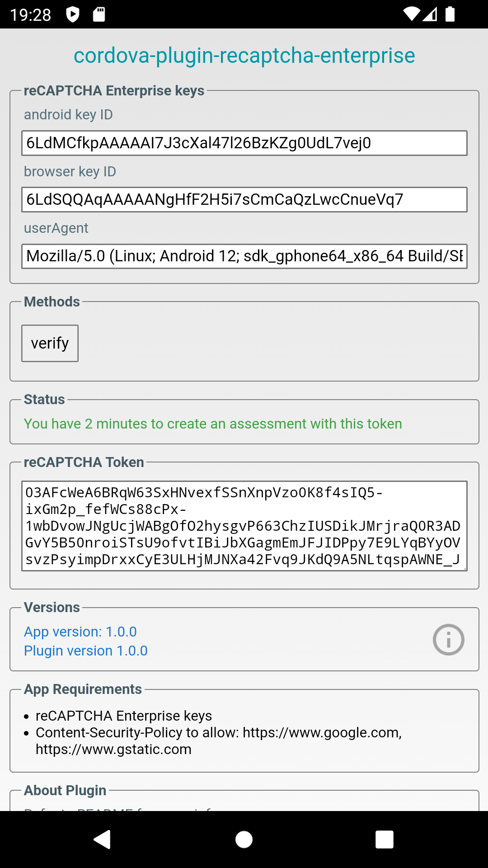
Task: Click inside the reCAPTCHA Token textarea
Action: coord(244,526)
